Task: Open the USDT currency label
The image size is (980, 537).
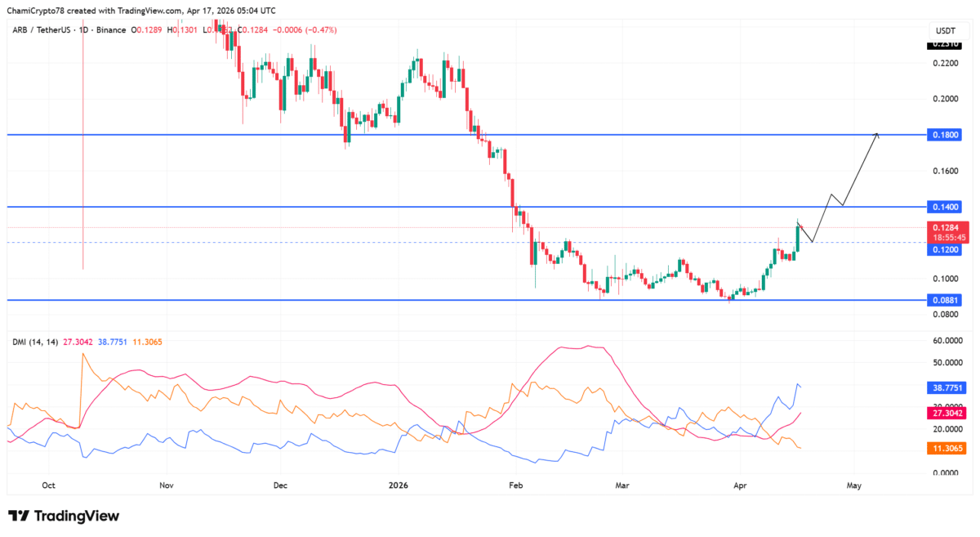Action: 943,29
